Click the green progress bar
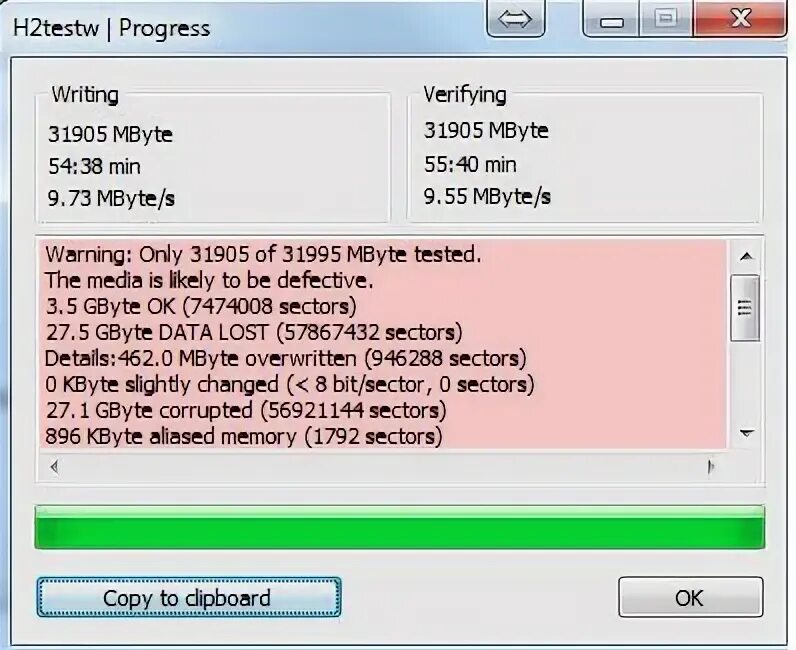The height and width of the screenshot is (650, 796). tap(400, 527)
